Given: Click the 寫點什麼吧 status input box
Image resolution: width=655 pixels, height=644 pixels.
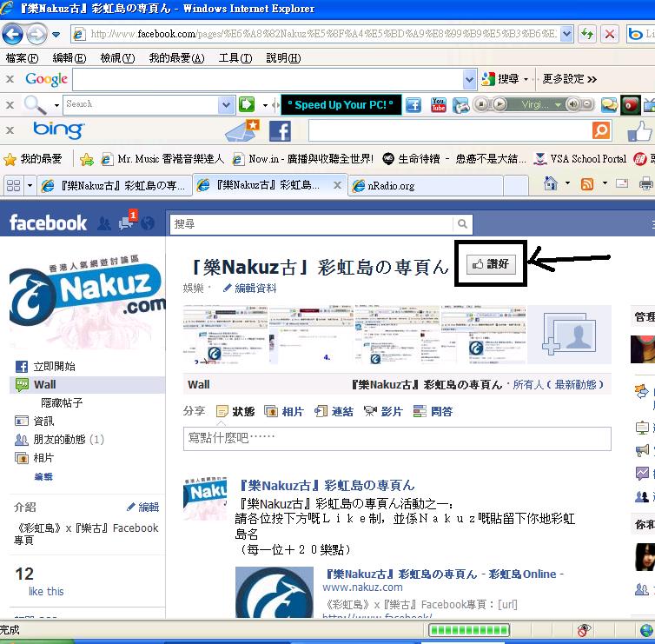Looking at the screenshot, I should (397, 439).
